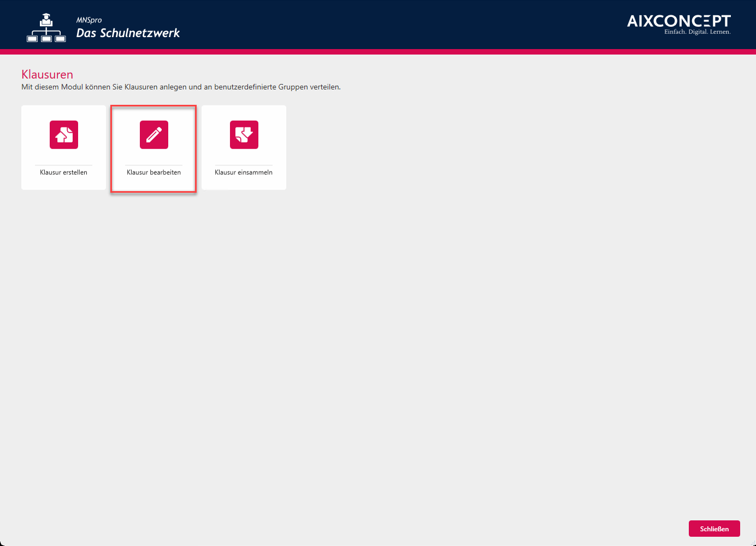The image size is (756, 546).
Task: Click the graduate figure atop the MNSpro logo
Action: tap(46, 19)
